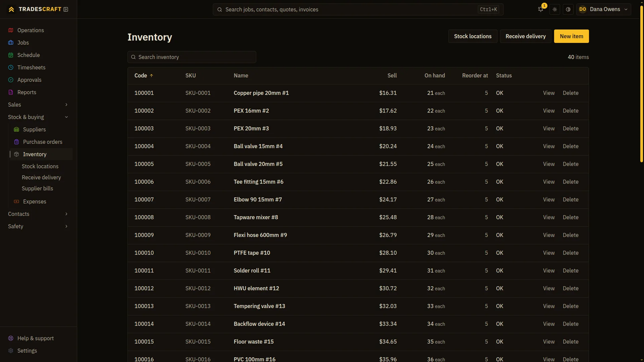The image size is (644, 362).
Task: Click the Settings gear icon
Action: tap(11, 351)
